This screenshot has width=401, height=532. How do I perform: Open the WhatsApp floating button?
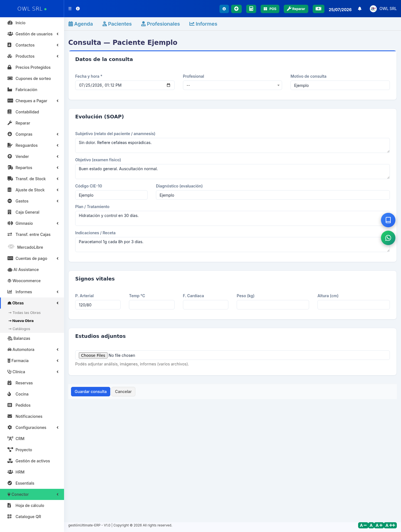click(x=388, y=238)
